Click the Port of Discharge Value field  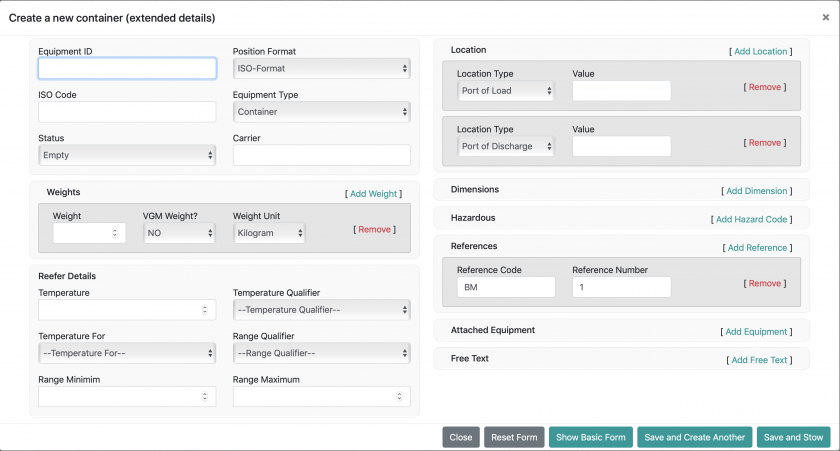621,146
